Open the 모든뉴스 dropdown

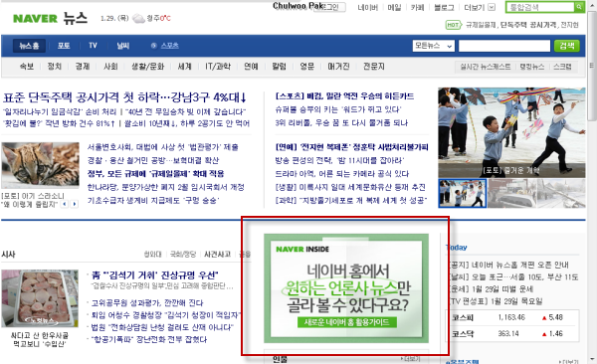(x=434, y=46)
